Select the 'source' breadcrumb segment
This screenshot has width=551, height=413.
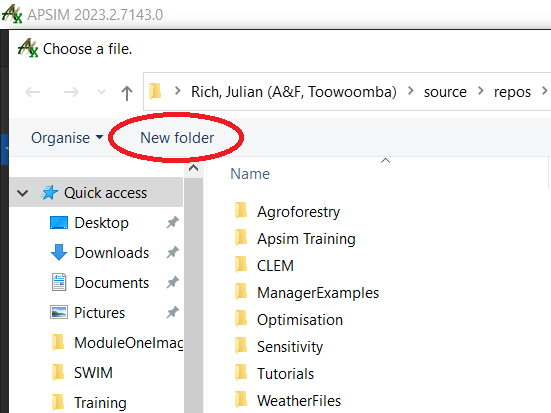(445, 92)
